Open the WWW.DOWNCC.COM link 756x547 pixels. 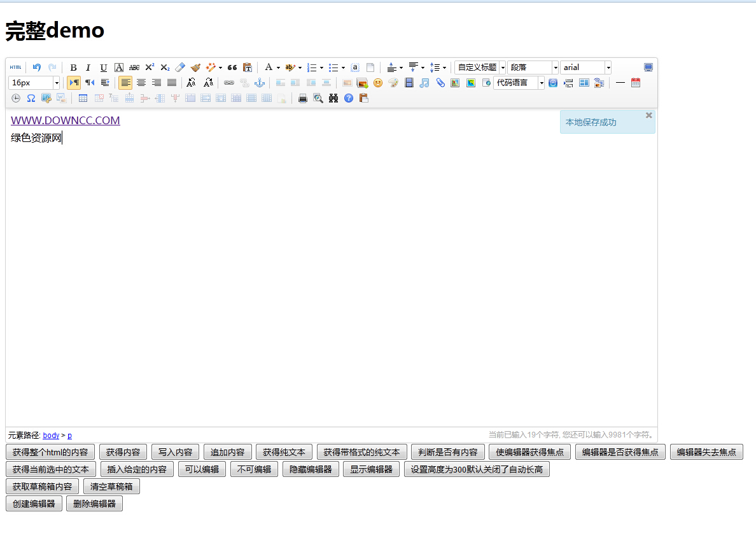65,120
